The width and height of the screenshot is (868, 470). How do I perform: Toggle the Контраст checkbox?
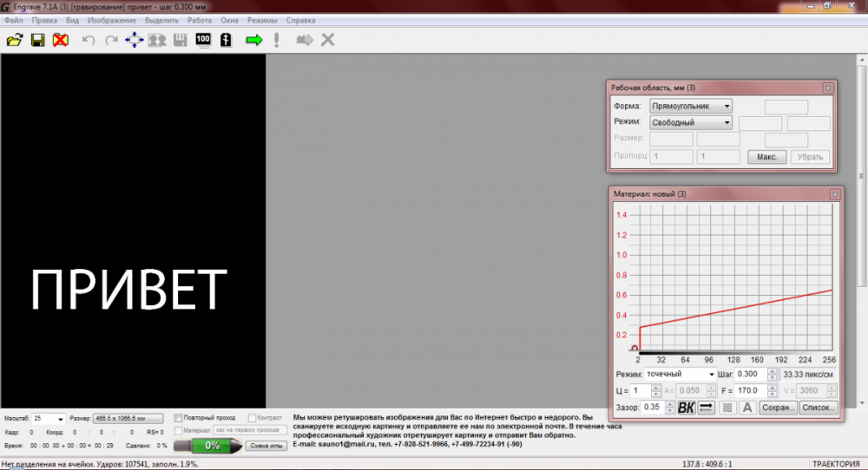click(x=253, y=418)
